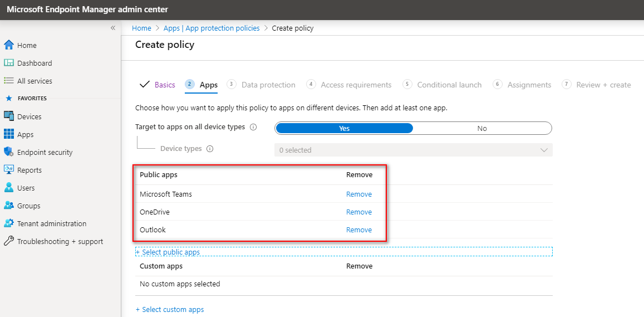644x317 pixels.
Task: Go to the Data protection tab
Action: (x=268, y=85)
